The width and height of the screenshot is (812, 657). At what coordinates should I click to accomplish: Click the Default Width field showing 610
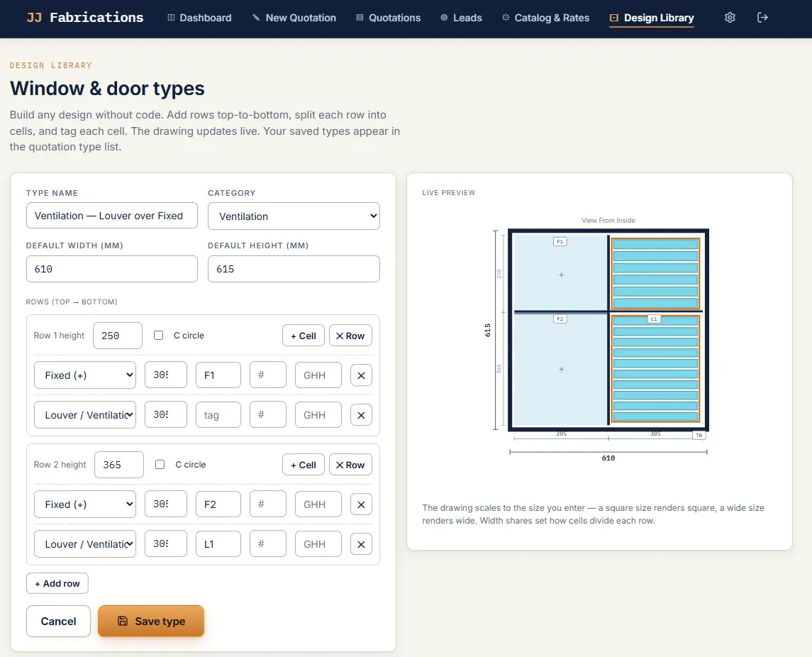click(112, 269)
